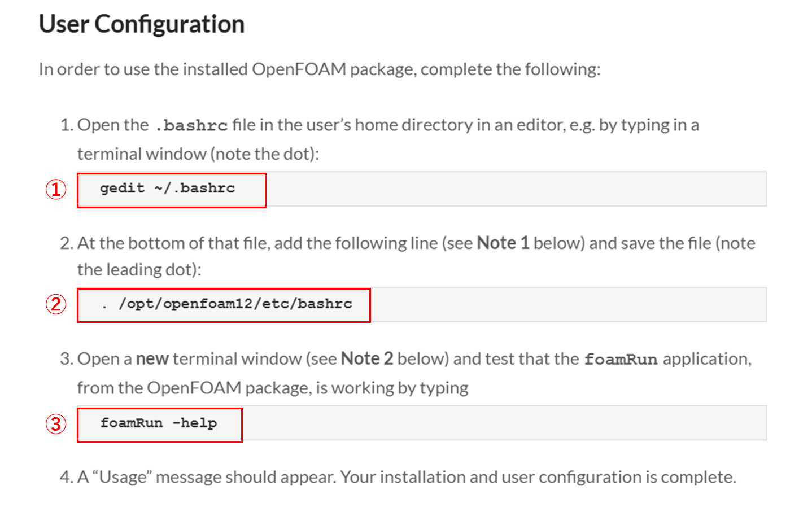Click the text 'terminal window (note the dot)'

click(198, 154)
